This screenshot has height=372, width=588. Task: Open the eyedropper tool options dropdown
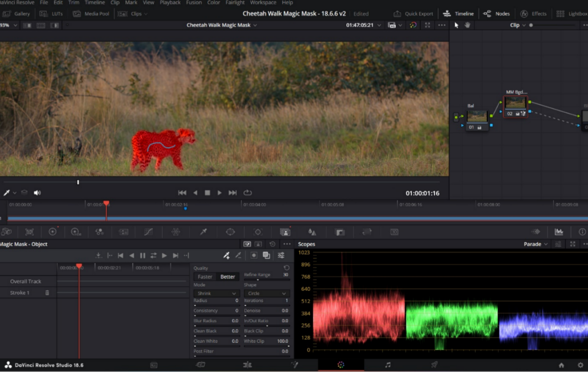15,193
